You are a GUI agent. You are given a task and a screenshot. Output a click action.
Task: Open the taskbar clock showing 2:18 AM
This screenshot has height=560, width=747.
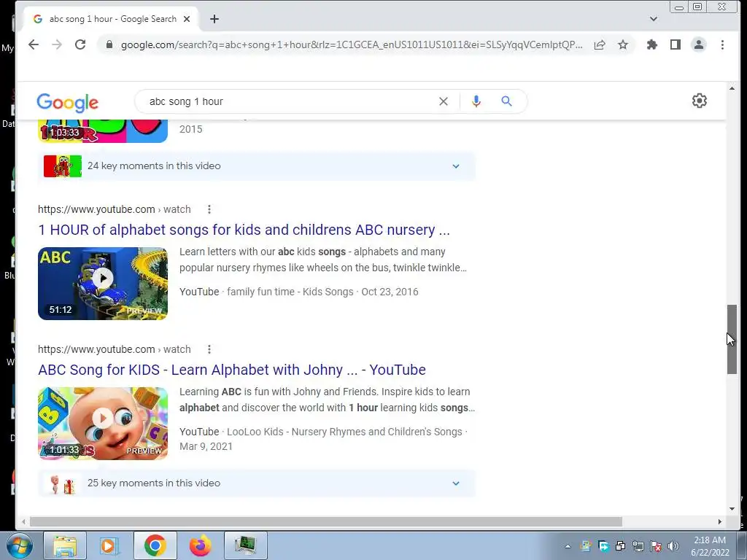click(x=710, y=546)
